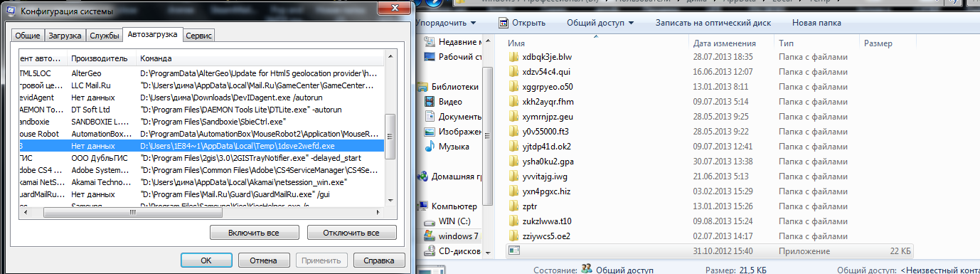Viewport: 980px width, 274px height.
Task: Click the Музыка note icon in sidebar
Action: pyautogui.click(x=430, y=147)
